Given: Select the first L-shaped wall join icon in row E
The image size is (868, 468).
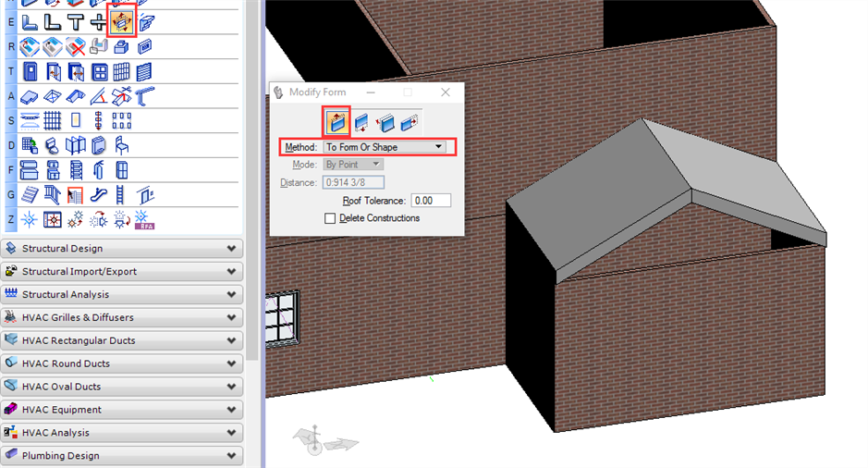Looking at the screenshot, I should click(30, 23).
